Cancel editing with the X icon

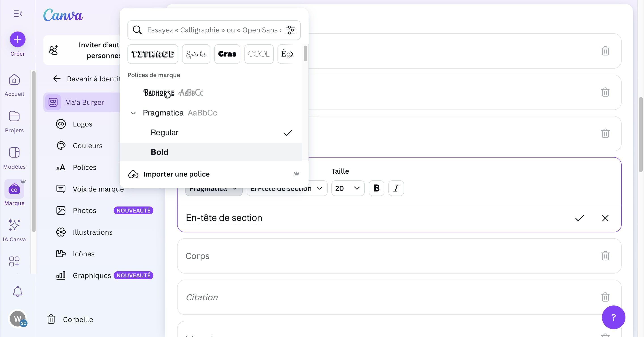(605, 218)
